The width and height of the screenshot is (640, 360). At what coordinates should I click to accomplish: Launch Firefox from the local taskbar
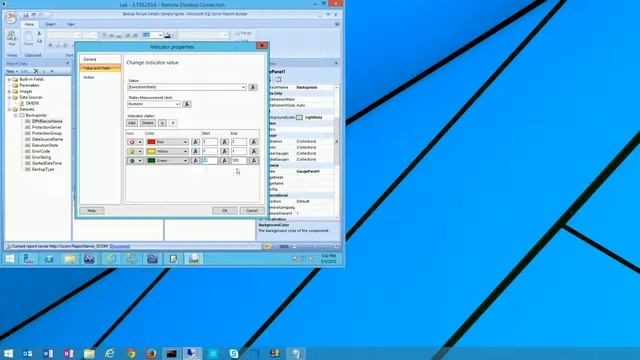(151, 353)
